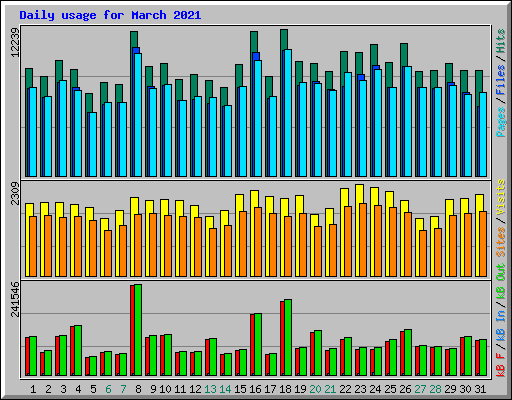Image resolution: width=512 pixels, height=400 pixels.
Task: Click green weekend day 6 label
Action: [x=108, y=389]
